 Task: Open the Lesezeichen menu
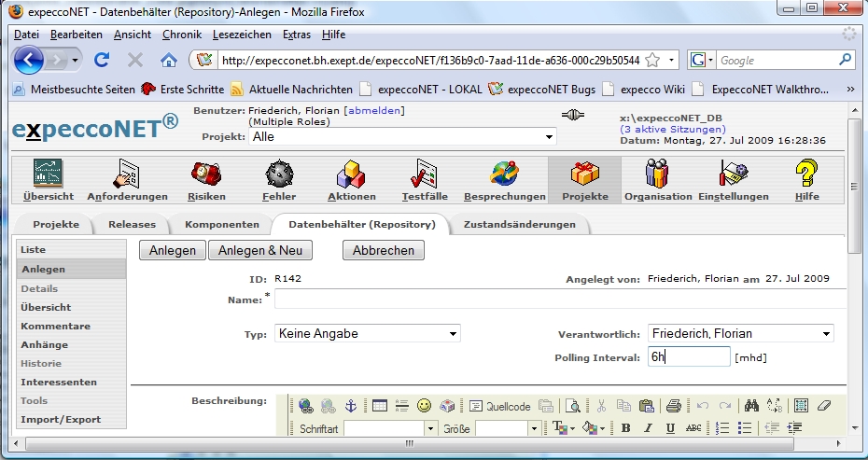pyautogui.click(x=242, y=35)
